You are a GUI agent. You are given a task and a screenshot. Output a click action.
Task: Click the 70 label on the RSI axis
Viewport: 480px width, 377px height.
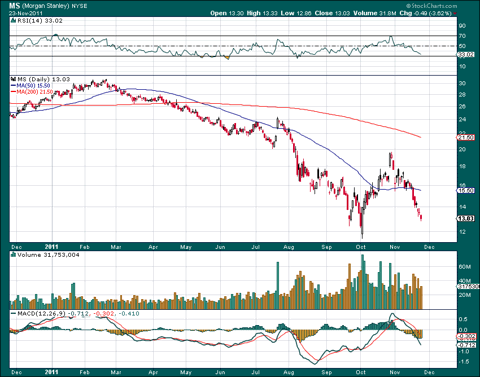[463, 36]
